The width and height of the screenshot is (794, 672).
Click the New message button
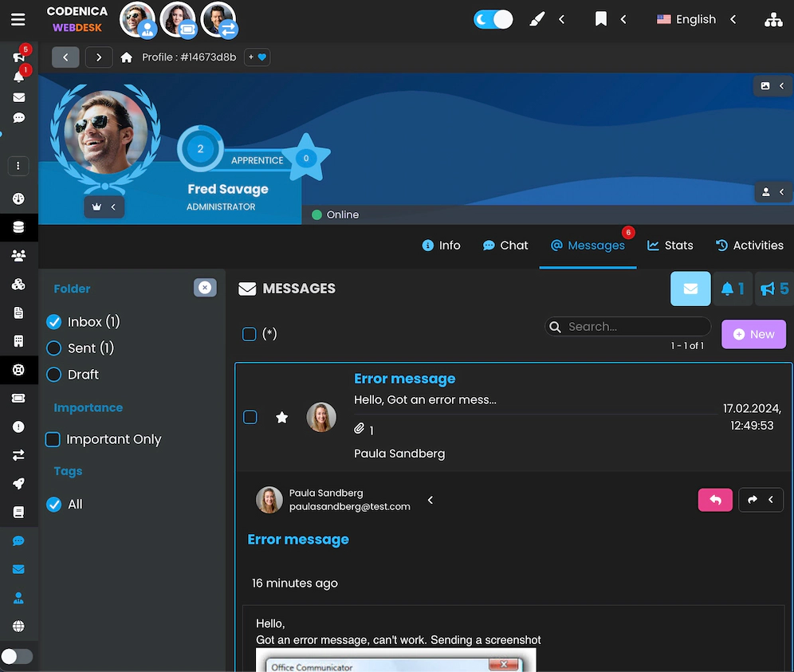pos(753,334)
